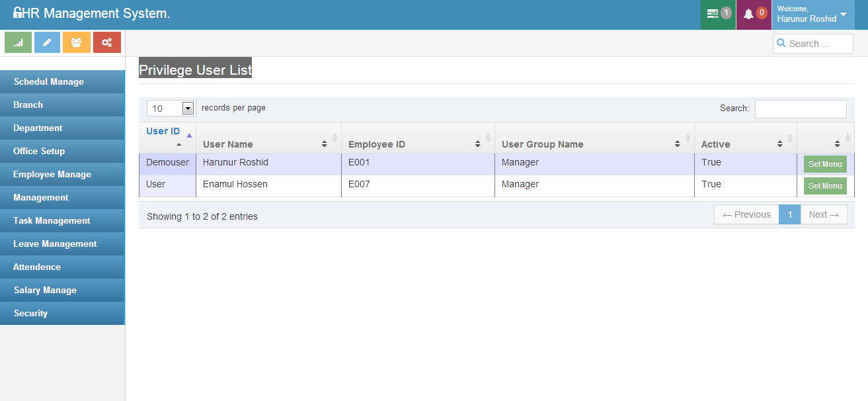Click Set Menu for Harunur Roshid
This screenshot has width=868, height=401.
[825, 164]
